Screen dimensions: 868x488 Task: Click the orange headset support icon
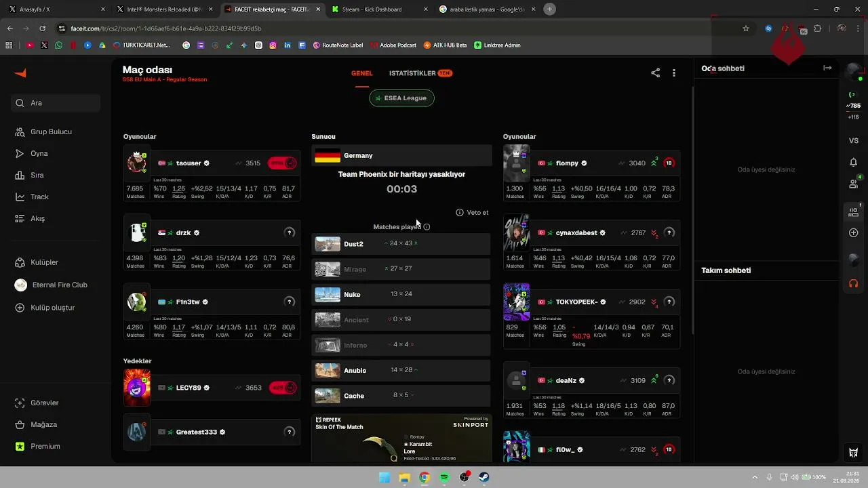[854, 284]
